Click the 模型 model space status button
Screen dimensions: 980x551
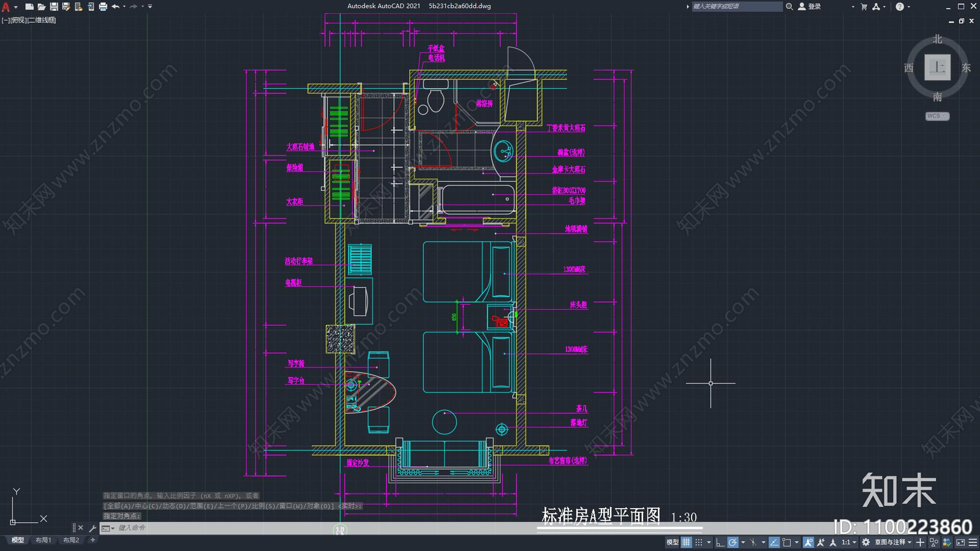(673, 542)
